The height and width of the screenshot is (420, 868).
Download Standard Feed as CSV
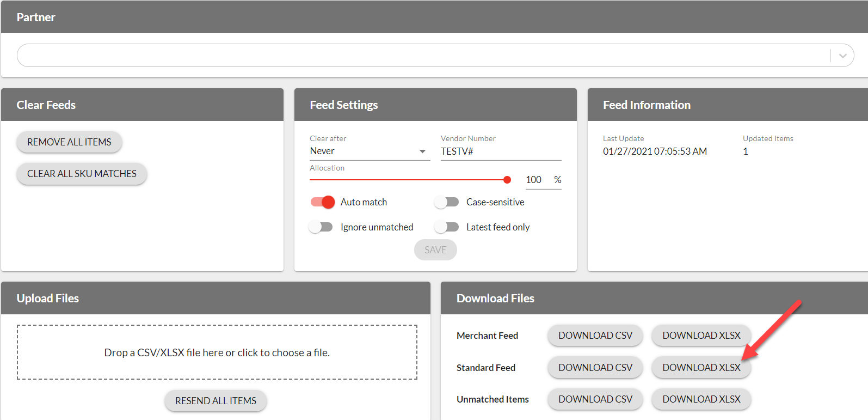coord(595,368)
